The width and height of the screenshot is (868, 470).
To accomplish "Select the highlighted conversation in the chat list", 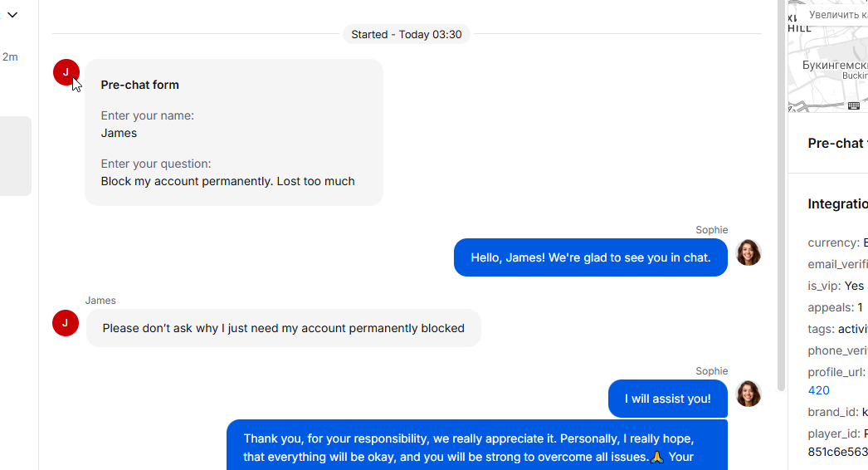I will click(x=16, y=156).
